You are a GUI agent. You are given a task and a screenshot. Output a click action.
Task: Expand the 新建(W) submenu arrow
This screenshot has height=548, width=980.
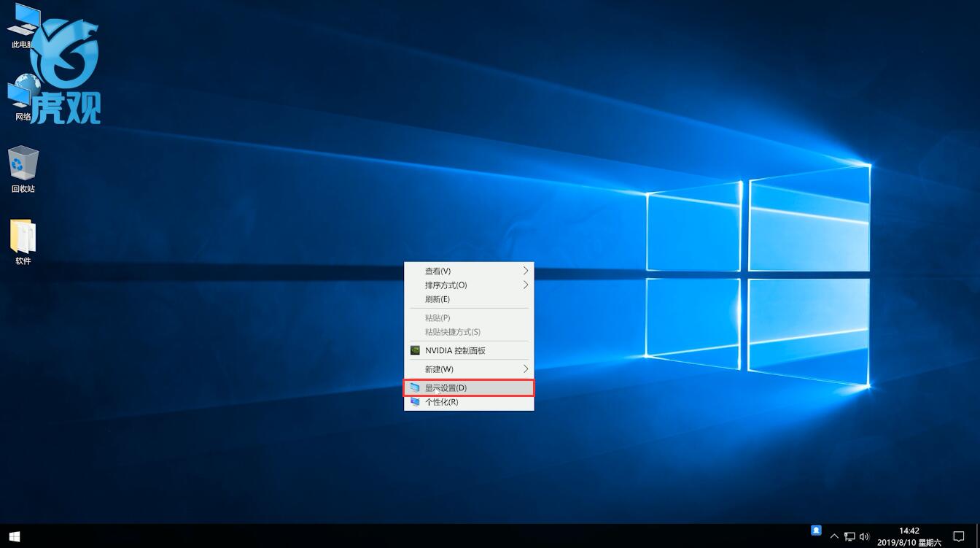(x=526, y=369)
